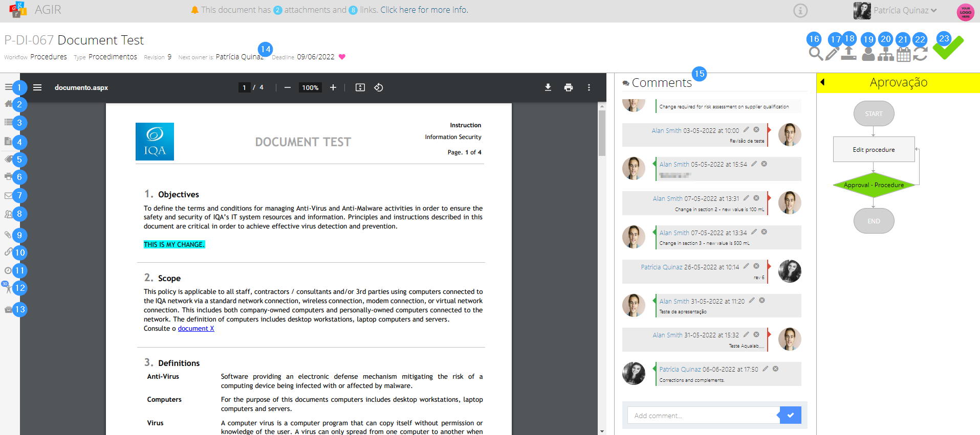Approve with the large green checkmark

pos(948,48)
